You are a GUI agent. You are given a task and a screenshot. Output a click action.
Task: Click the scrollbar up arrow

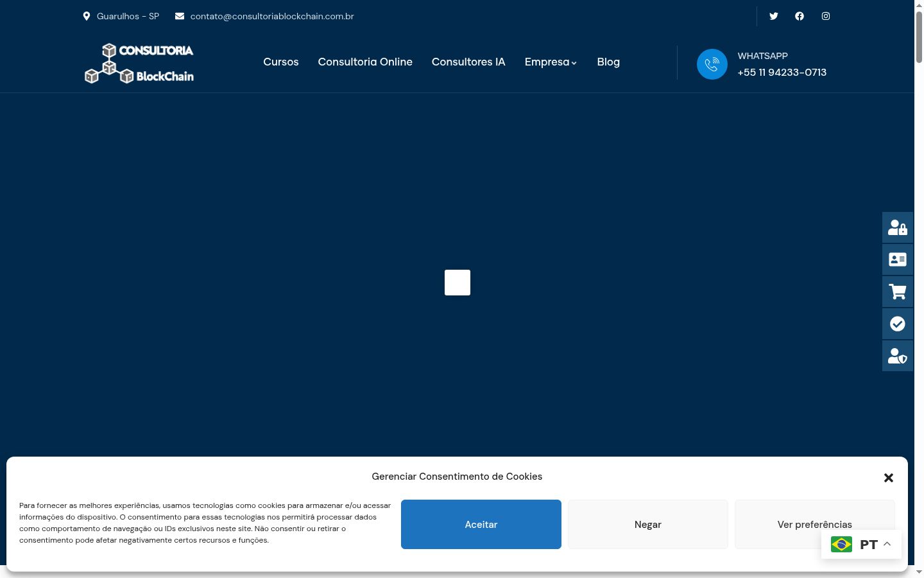coord(919,5)
